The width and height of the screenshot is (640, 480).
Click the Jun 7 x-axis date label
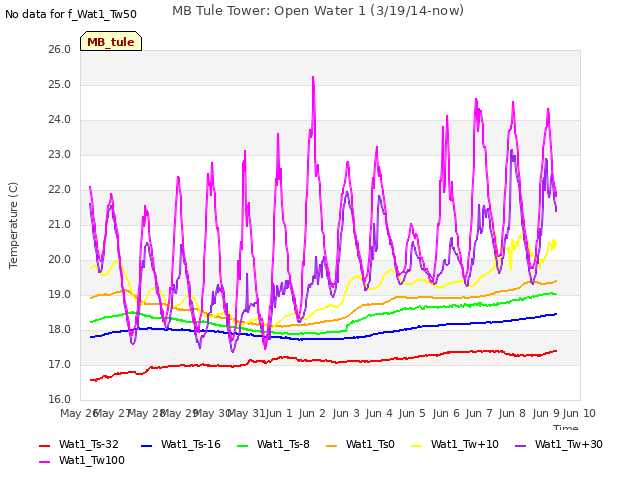pos(479,413)
